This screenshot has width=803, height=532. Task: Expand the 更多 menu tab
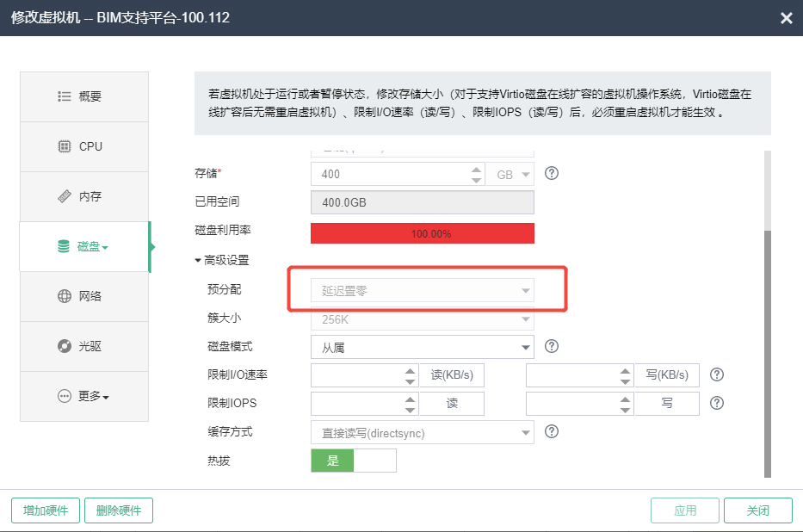coord(84,396)
